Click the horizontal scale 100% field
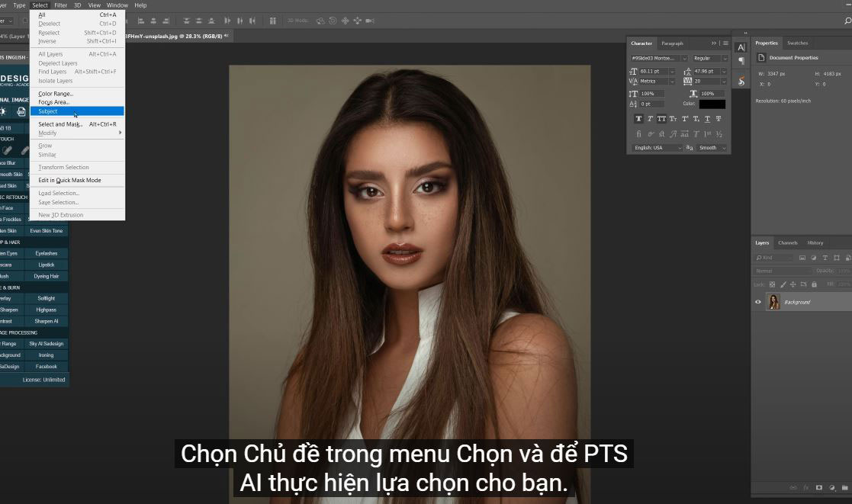Screen dimensions: 852x504 [x=712, y=94]
